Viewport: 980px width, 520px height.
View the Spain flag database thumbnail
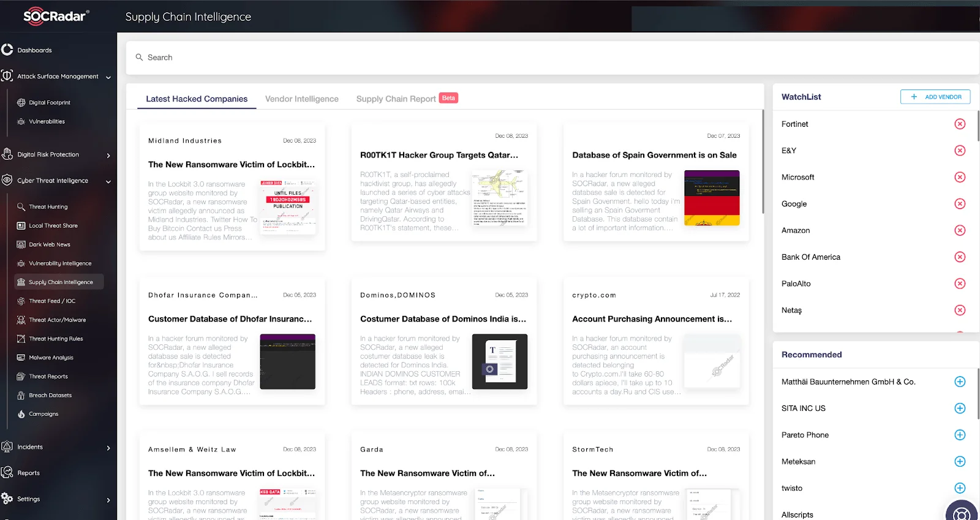712,198
